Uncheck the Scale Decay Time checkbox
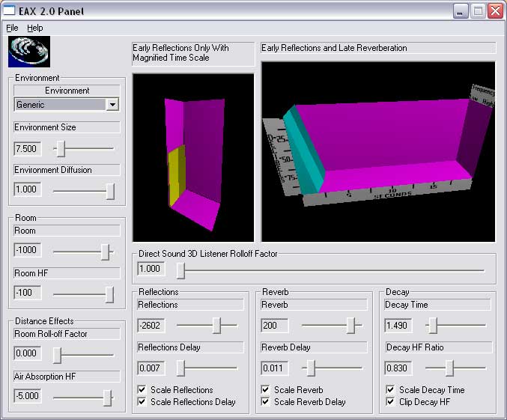 click(390, 389)
